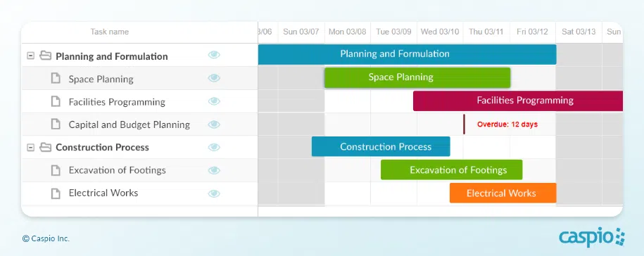Click the Construction Process folder icon
This screenshot has height=256, width=644.
pyautogui.click(x=45, y=147)
